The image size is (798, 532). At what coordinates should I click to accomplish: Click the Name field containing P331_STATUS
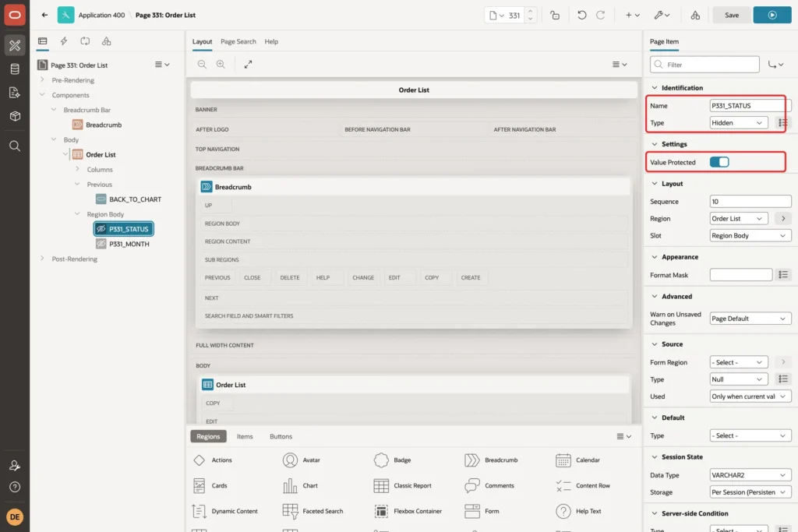(750, 105)
